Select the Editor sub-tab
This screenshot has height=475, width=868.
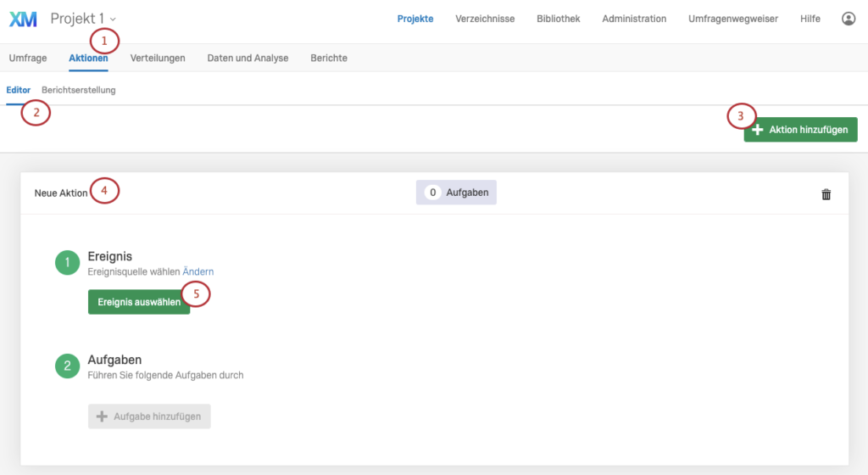pos(19,90)
